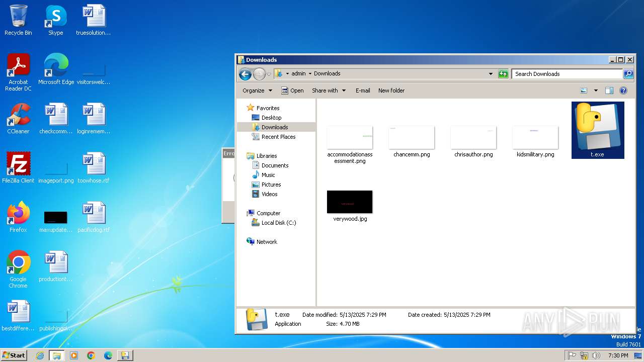
Task: Open Firefox desktop shortcut
Action: (x=18, y=217)
